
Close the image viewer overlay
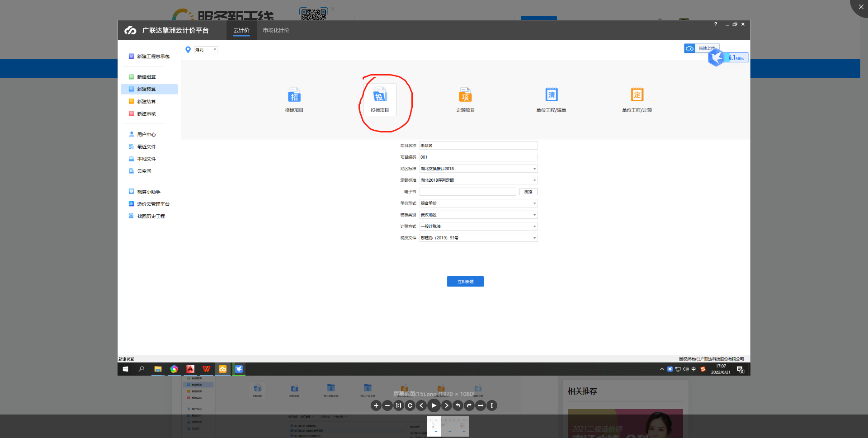(861, 7)
